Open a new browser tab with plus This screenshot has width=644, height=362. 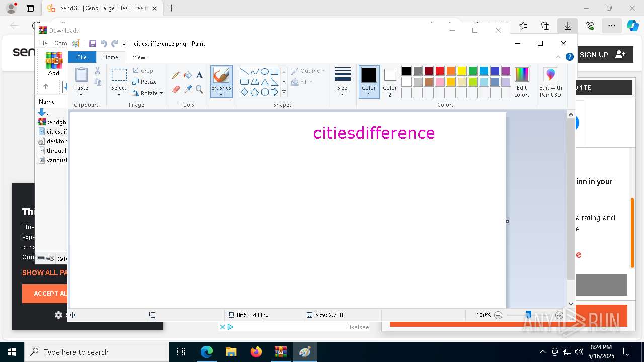[171, 8]
